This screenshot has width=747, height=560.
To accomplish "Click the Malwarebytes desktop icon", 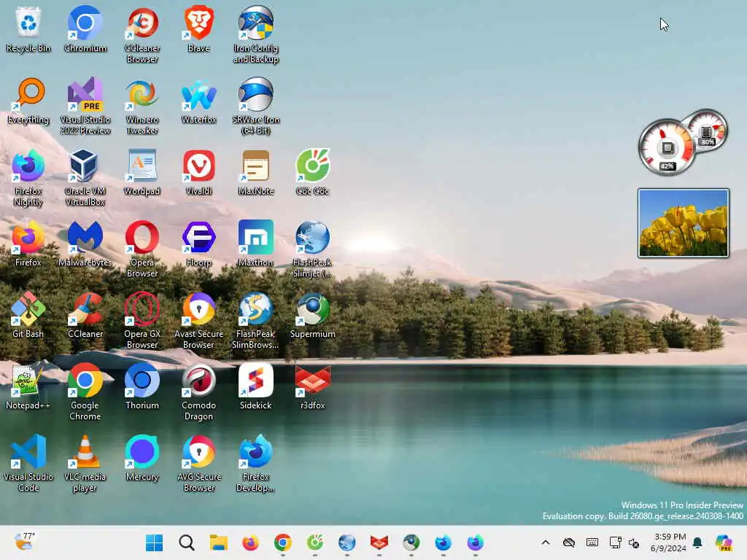I will [85, 244].
